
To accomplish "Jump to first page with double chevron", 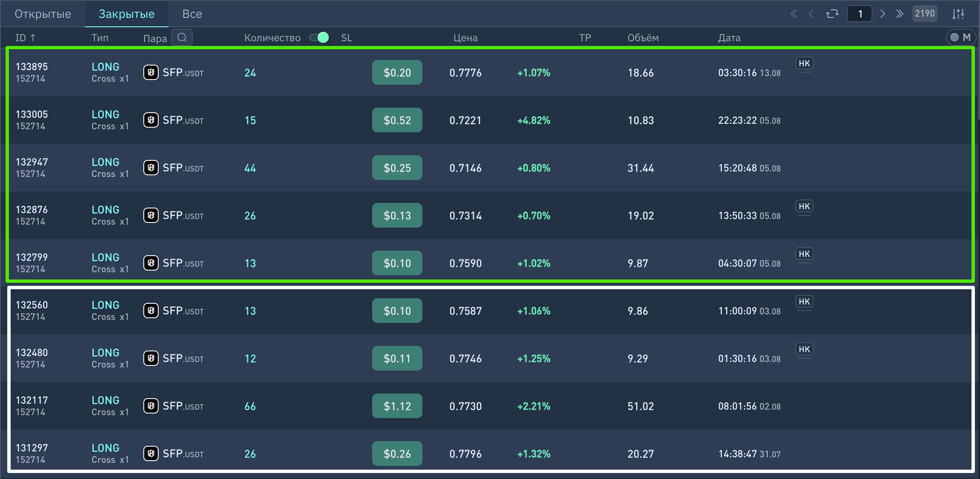I will pos(794,14).
